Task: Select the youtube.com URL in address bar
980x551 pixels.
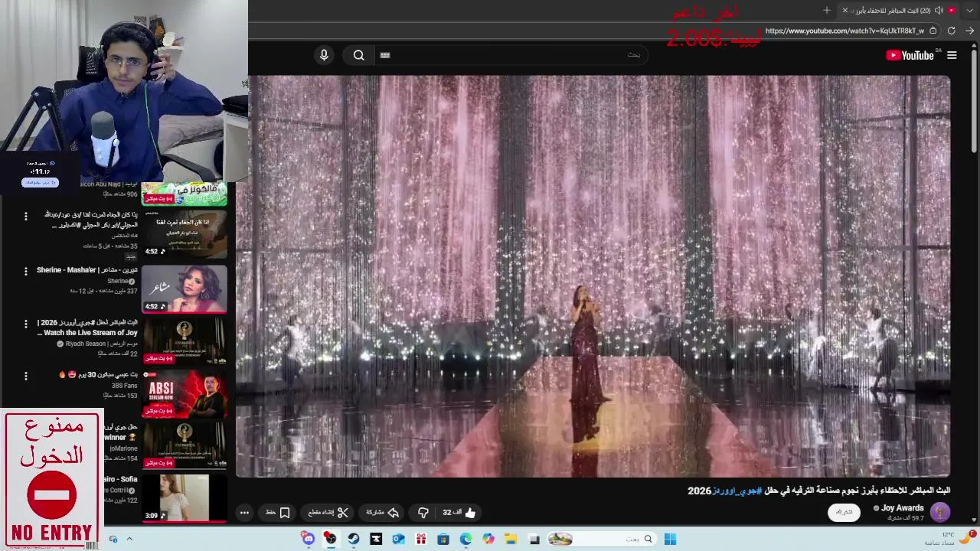Action: 844,31
